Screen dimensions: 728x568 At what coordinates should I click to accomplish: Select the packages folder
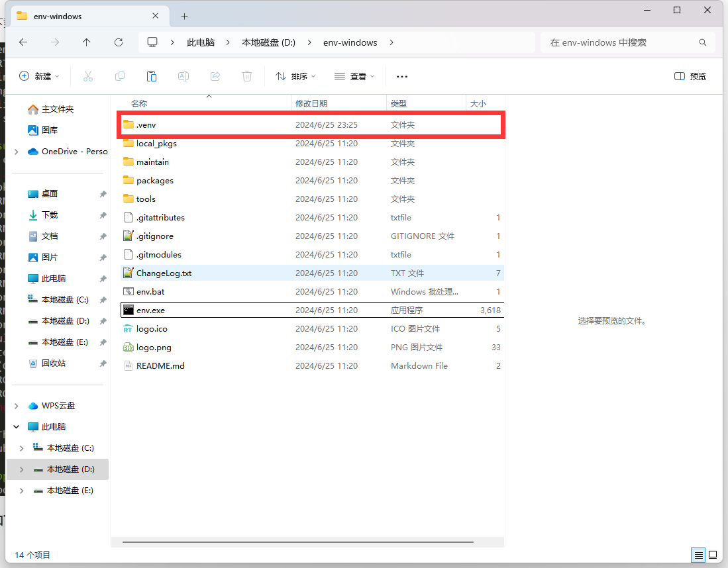tap(312, 181)
